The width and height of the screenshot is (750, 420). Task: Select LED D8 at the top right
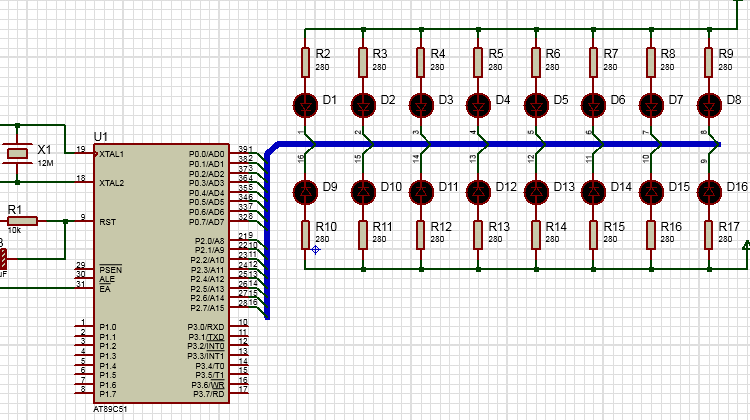pos(709,105)
